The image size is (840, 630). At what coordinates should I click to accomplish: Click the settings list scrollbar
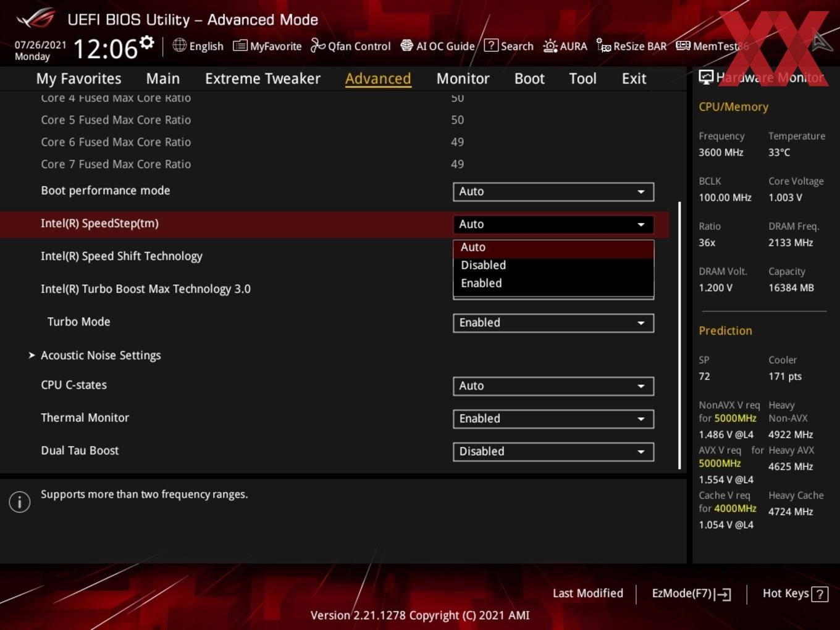point(679,335)
